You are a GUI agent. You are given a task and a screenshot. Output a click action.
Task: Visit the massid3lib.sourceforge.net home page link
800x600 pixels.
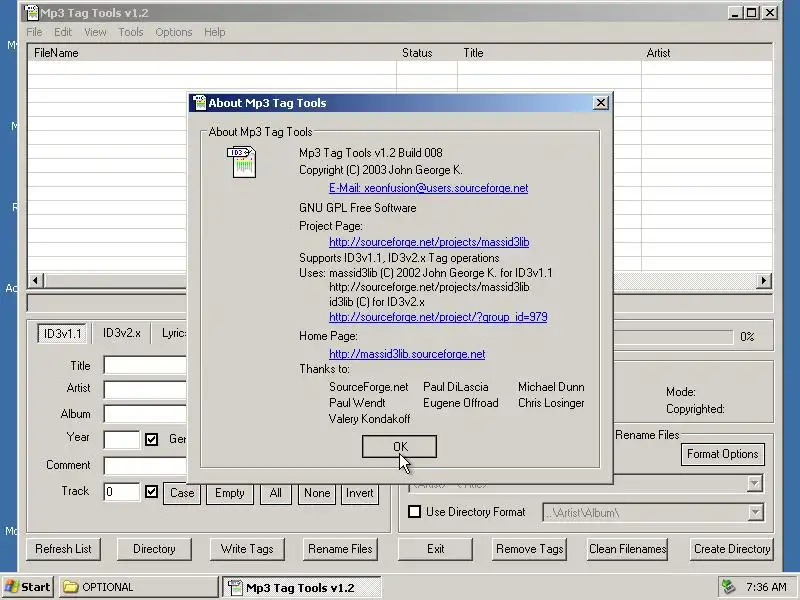(x=407, y=354)
